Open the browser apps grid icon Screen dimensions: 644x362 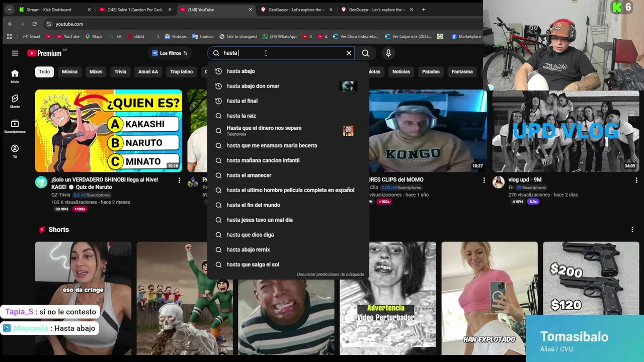point(9,36)
